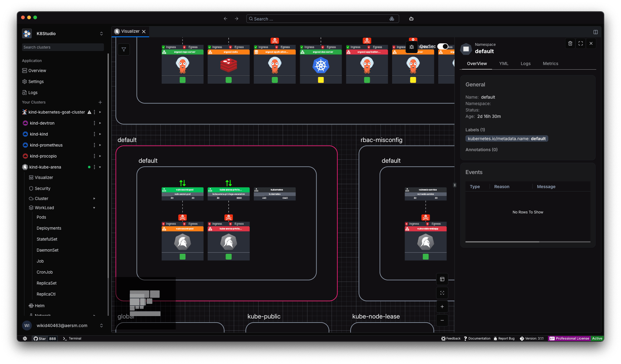621x364 pixels.
Task: Expand the Cluster submenu arrow
Action: pyautogui.click(x=94, y=198)
